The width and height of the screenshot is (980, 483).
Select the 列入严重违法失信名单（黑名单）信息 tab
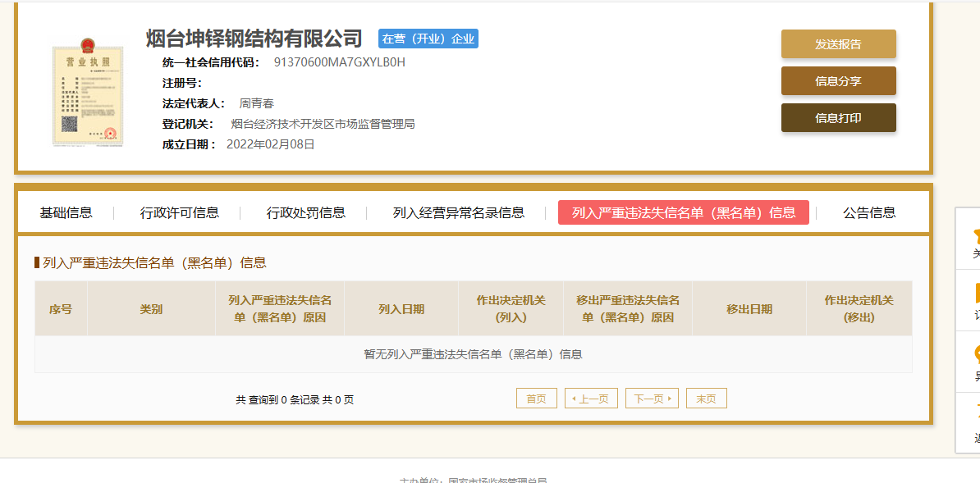(684, 212)
